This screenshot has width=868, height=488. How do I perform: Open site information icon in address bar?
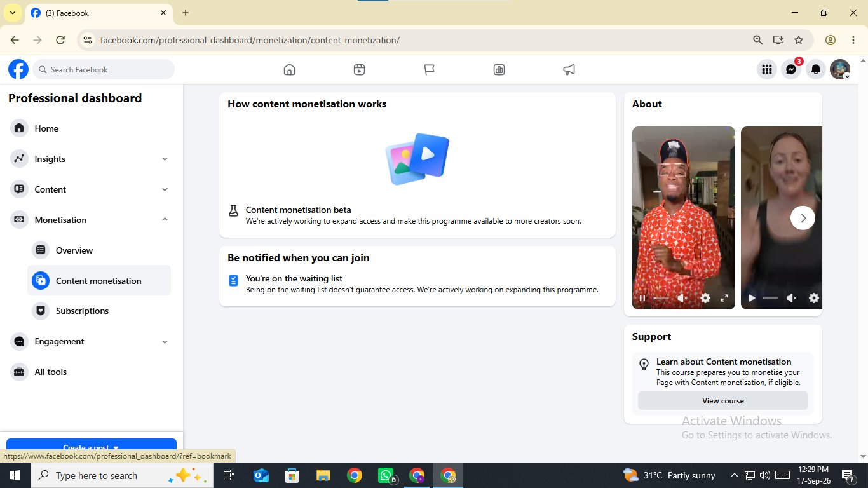[88, 40]
